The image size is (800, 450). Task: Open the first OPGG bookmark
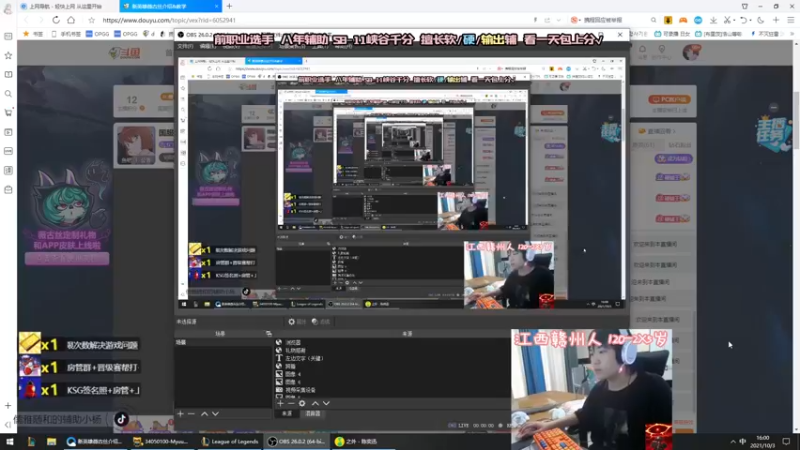(x=97, y=34)
